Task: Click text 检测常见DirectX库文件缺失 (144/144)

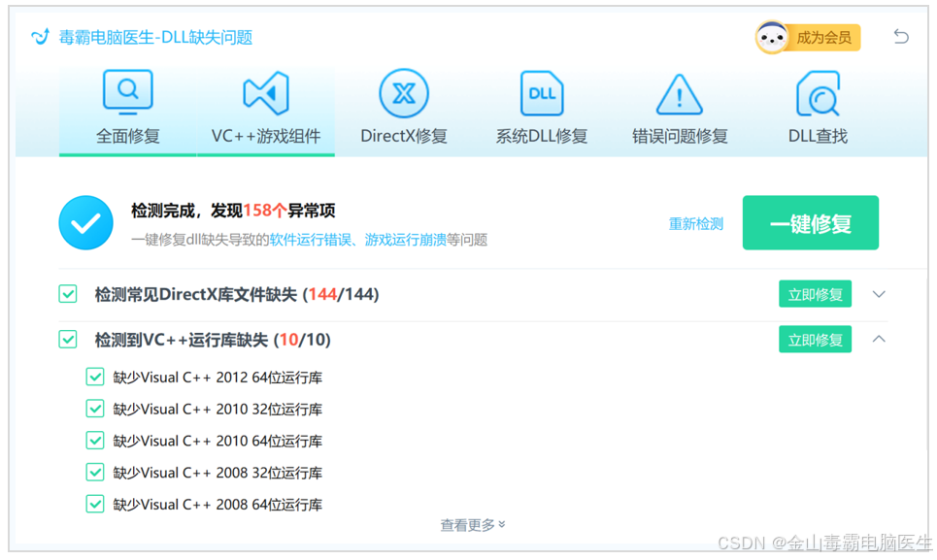Action: coord(237,294)
